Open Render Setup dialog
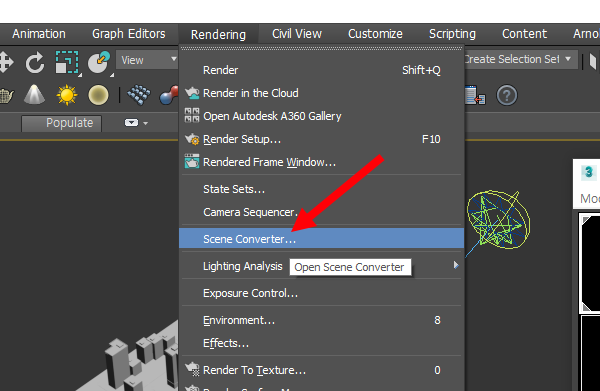Screen dimensions: 600x391 click(321, 139)
